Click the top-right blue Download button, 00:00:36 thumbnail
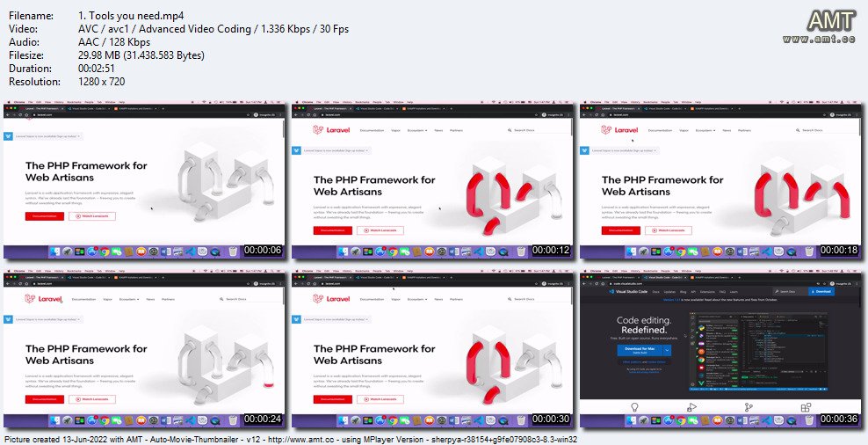 click(x=821, y=291)
